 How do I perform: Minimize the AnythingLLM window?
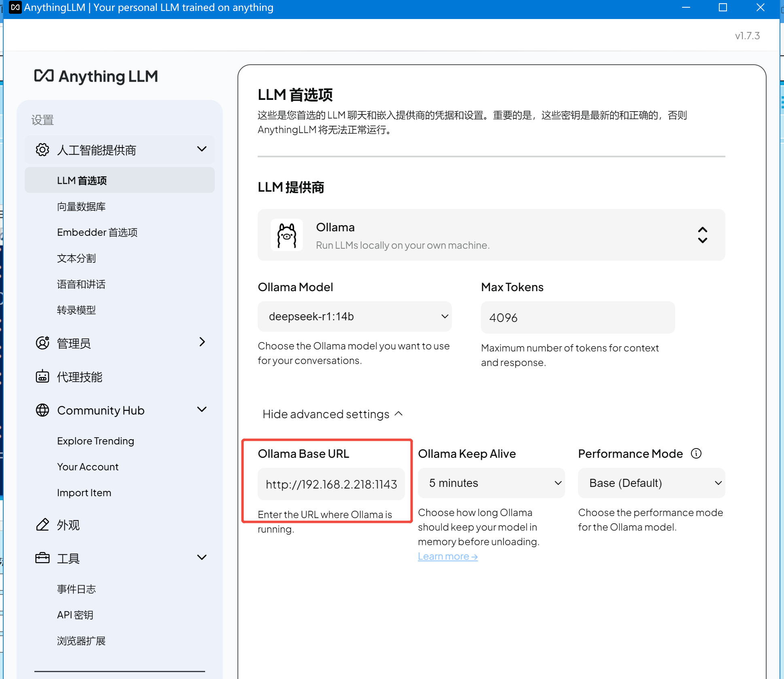coord(686,7)
